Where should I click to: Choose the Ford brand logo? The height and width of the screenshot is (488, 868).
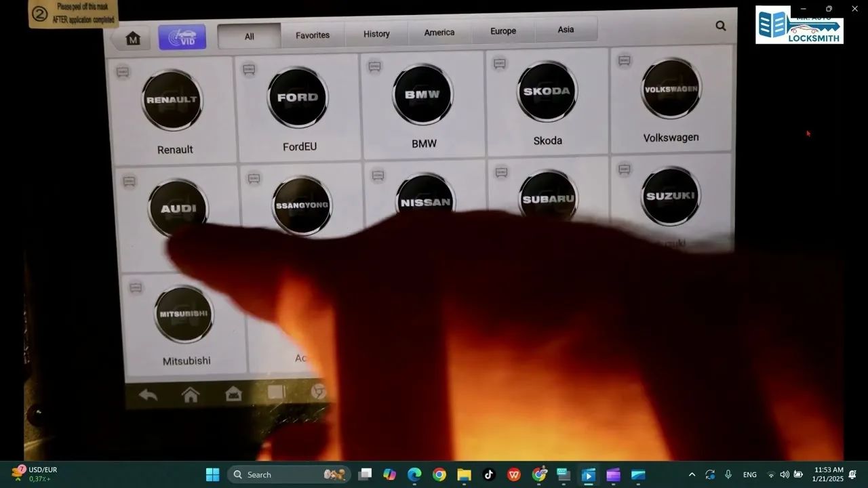click(297, 98)
